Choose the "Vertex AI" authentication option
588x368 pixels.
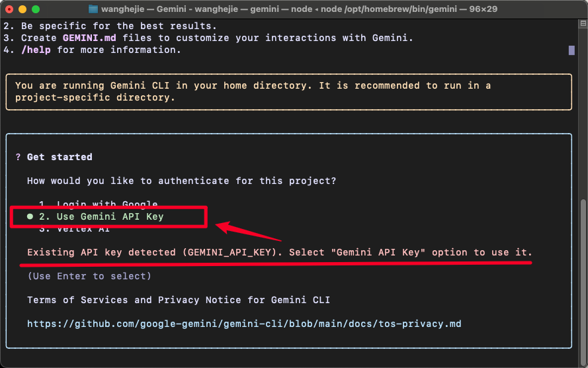[74, 229]
